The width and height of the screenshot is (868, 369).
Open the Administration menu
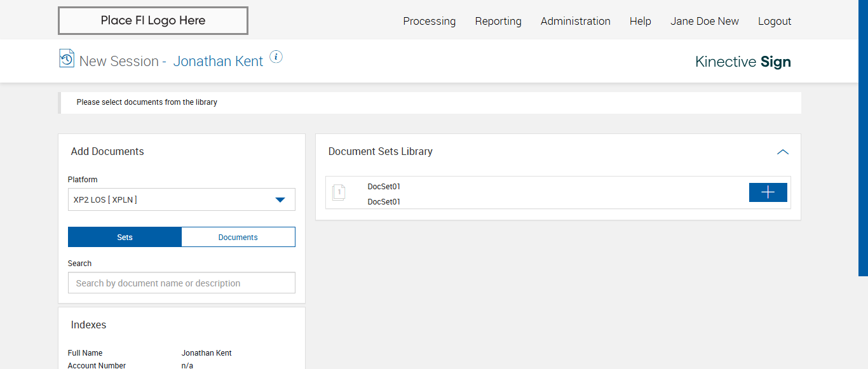pyautogui.click(x=575, y=21)
